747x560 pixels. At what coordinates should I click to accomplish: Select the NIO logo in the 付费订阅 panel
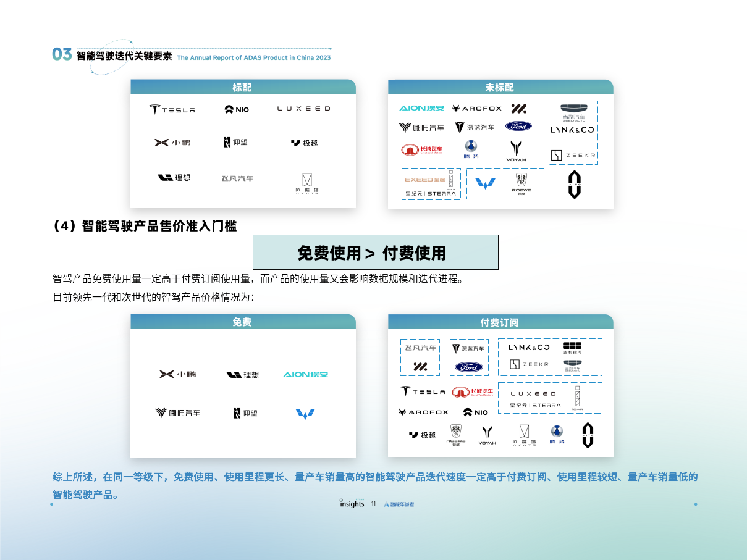476,412
